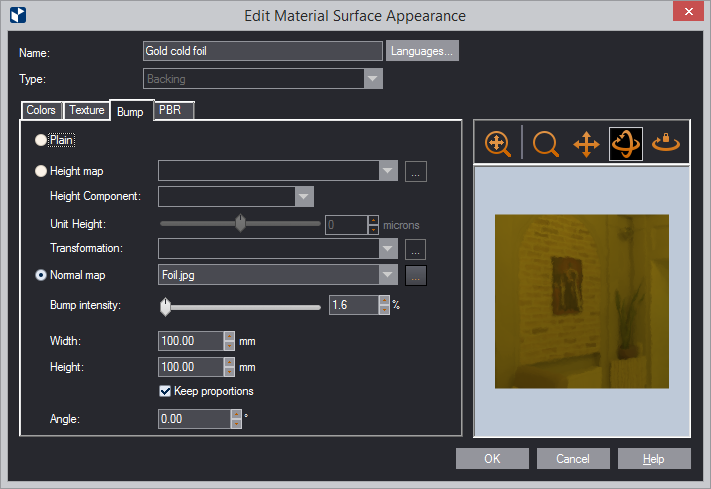The width and height of the screenshot is (711, 489).
Task: Increase Height with up arrow
Action: pyautogui.click(x=229, y=362)
